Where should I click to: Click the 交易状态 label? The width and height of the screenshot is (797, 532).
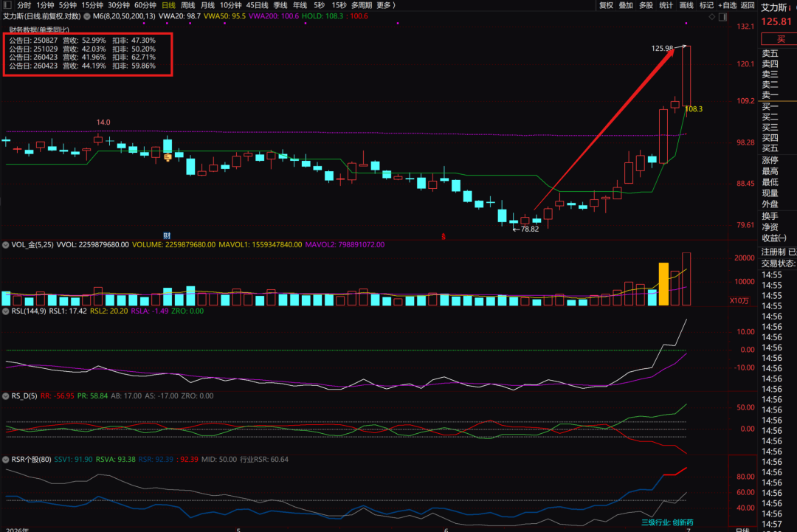pyautogui.click(x=778, y=263)
